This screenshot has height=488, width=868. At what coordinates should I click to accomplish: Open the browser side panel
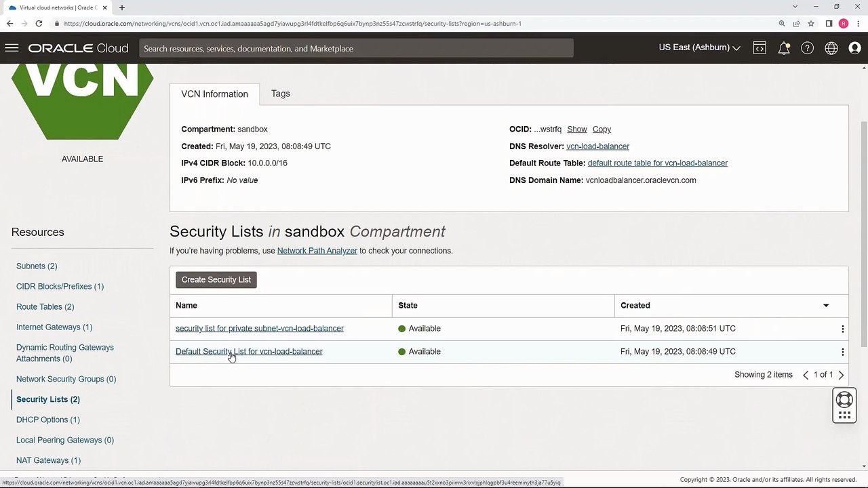(829, 24)
